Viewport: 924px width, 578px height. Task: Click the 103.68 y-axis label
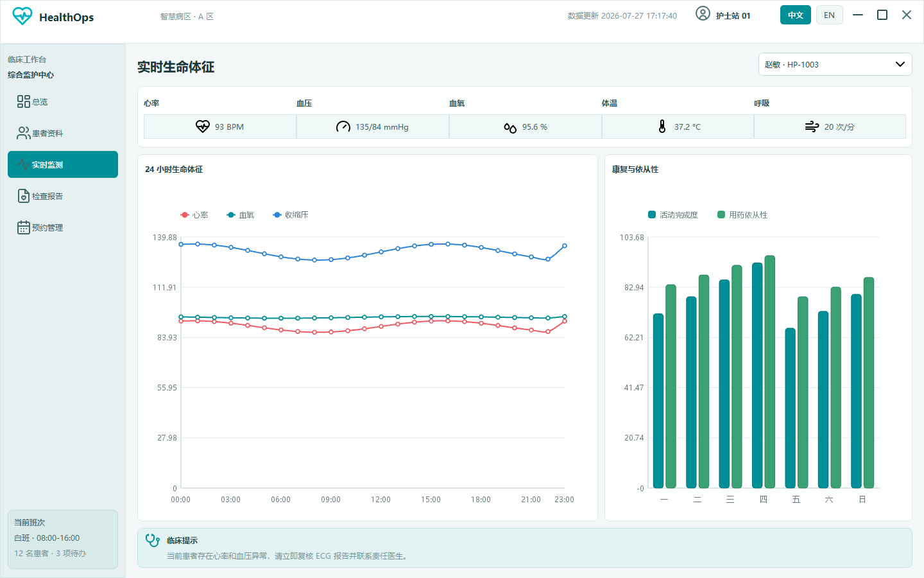click(632, 238)
